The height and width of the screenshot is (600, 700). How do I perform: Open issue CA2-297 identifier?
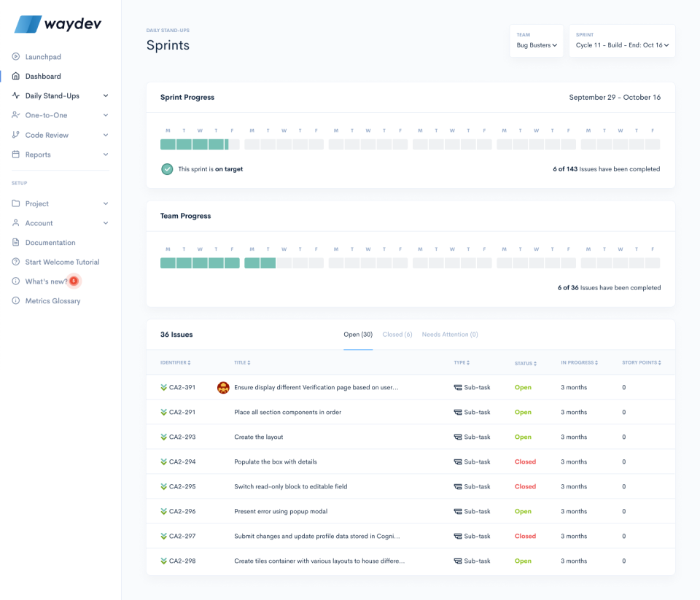[182, 536]
